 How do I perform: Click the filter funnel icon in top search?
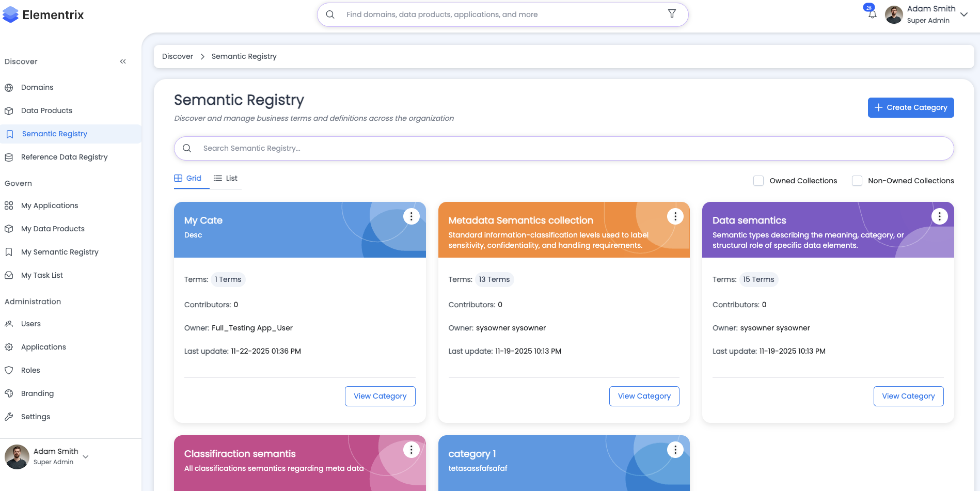[x=672, y=14]
